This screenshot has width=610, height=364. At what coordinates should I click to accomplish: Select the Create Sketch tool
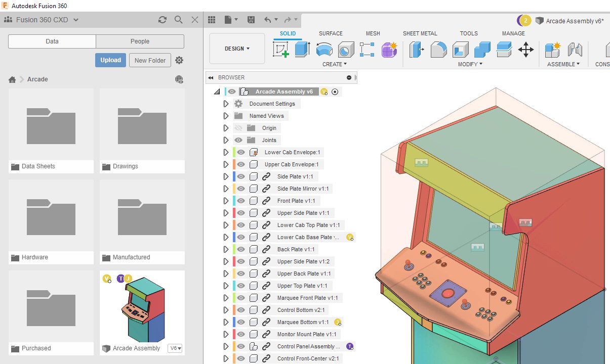click(x=281, y=50)
